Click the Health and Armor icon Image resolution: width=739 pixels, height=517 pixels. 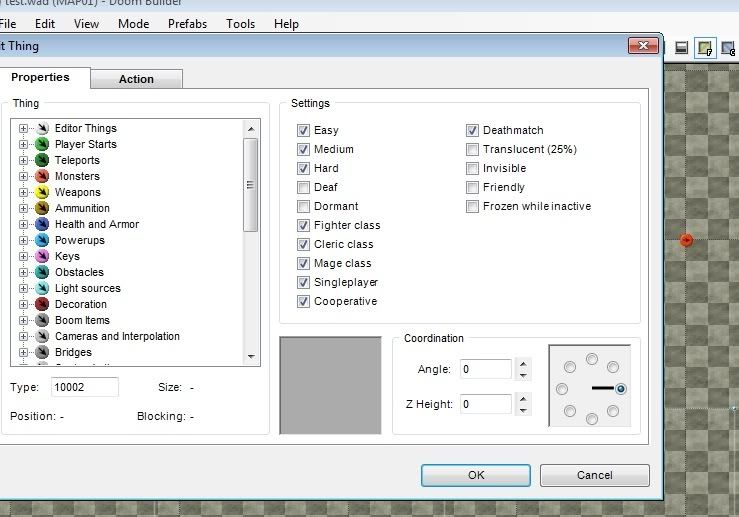(x=42, y=224)
